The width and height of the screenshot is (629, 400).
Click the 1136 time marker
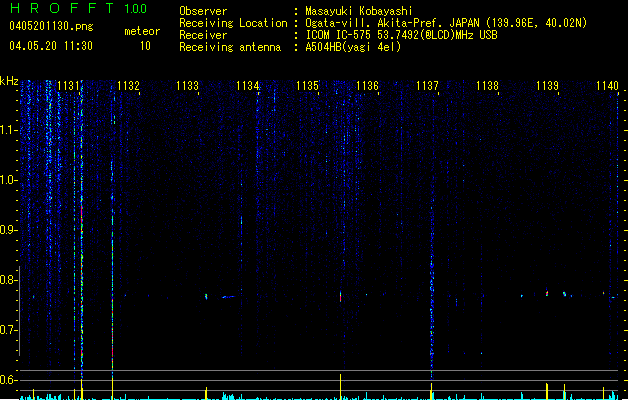(x=367, y=86)
